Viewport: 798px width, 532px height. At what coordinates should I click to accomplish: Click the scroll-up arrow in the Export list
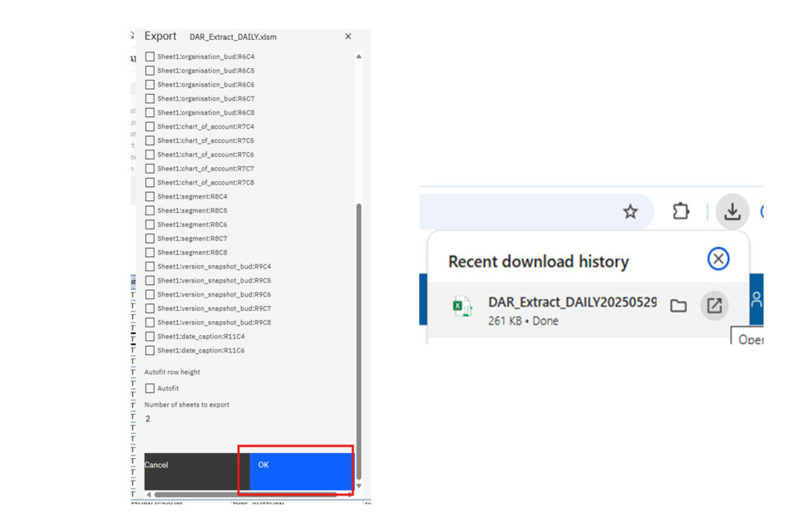click(x=359, y=57)
